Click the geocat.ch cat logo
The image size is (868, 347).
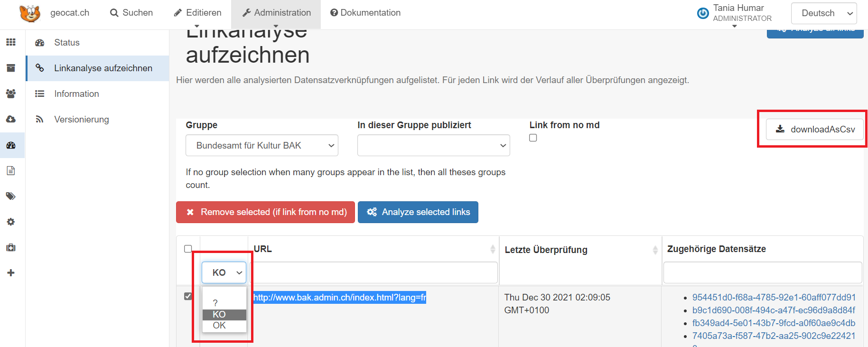[30, 13]
